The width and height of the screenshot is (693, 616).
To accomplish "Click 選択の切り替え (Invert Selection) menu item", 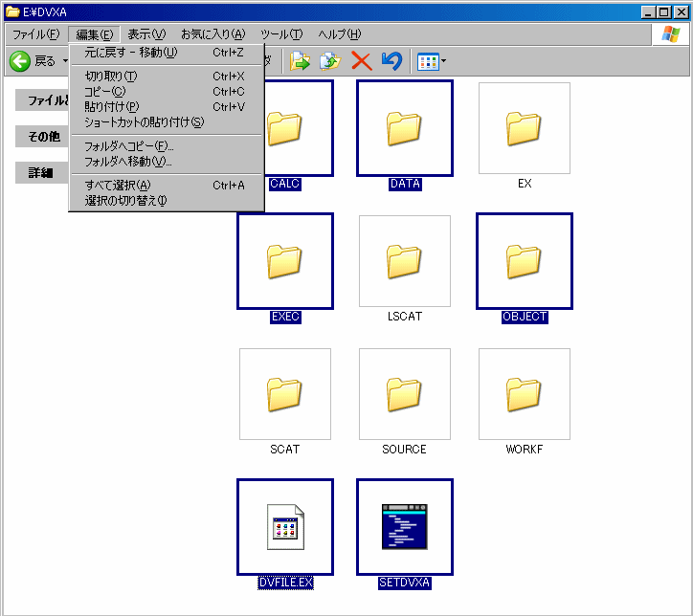I will pyautogui.click(x=124, y=200).
